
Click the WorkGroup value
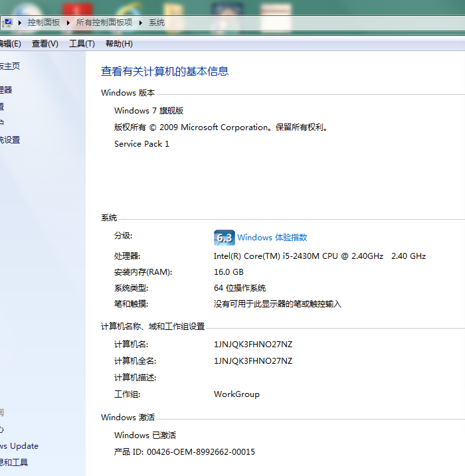236,394
